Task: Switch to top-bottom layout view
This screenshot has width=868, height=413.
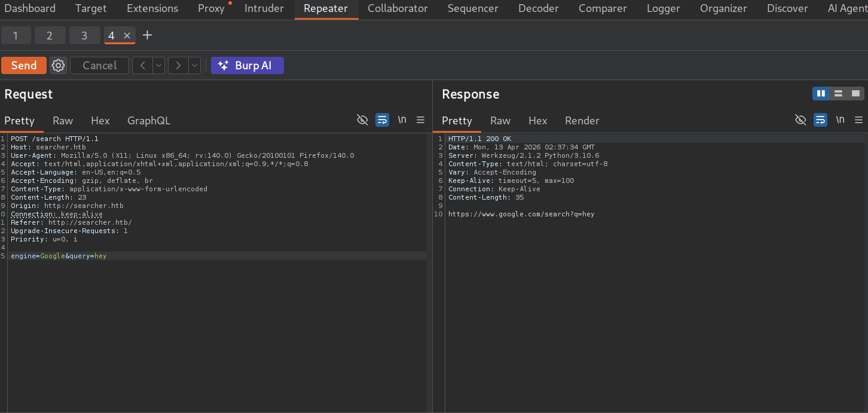Action: pos(838,94)
